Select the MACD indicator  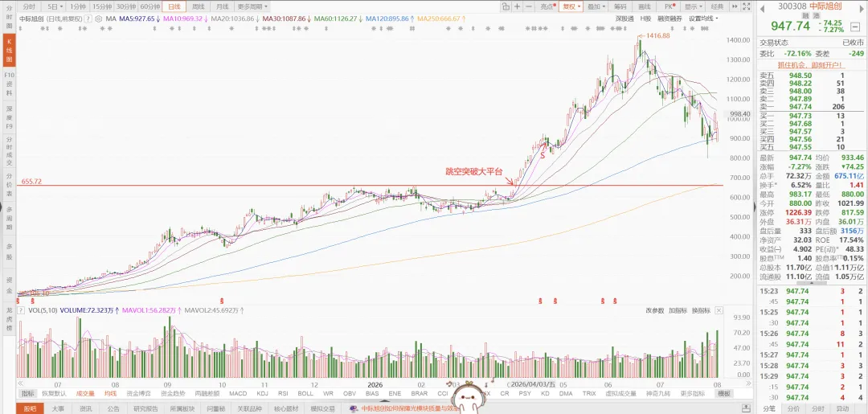pos(237,394)
